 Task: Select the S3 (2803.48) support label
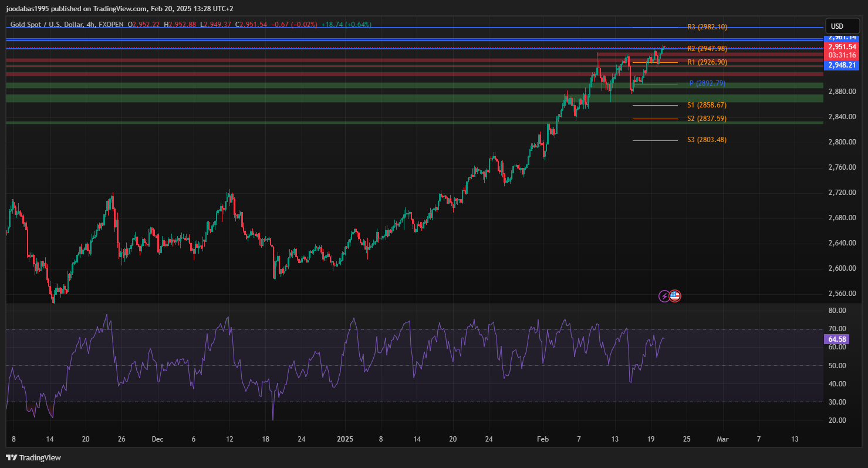707,140
